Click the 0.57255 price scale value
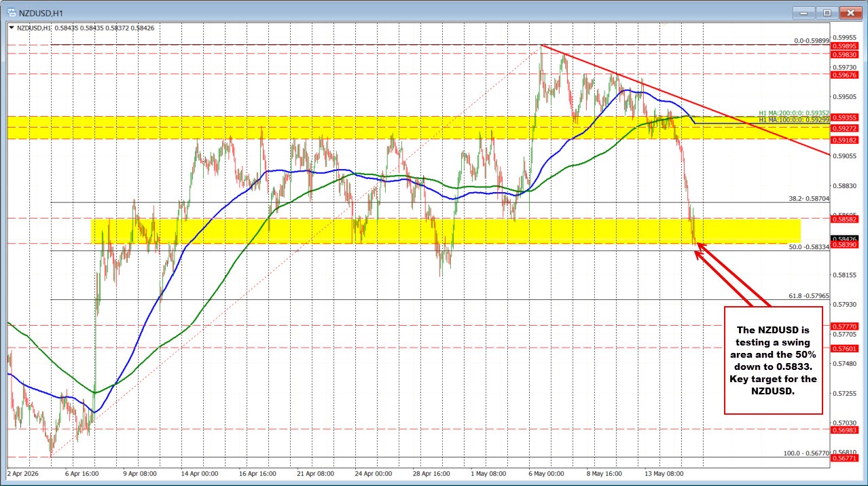Screen dimensions: 868x486 [846, 393]
